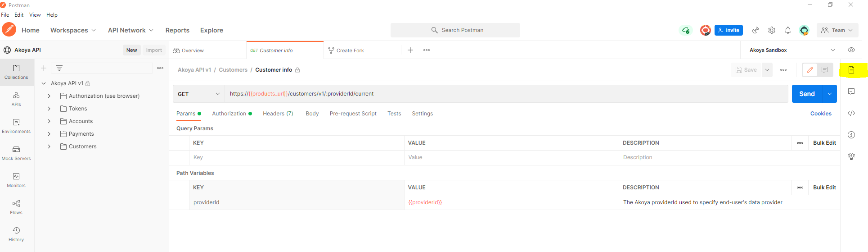The image size is (868, 252).
Task: Click the plus icon to create collection
Action: click(44, 68)
